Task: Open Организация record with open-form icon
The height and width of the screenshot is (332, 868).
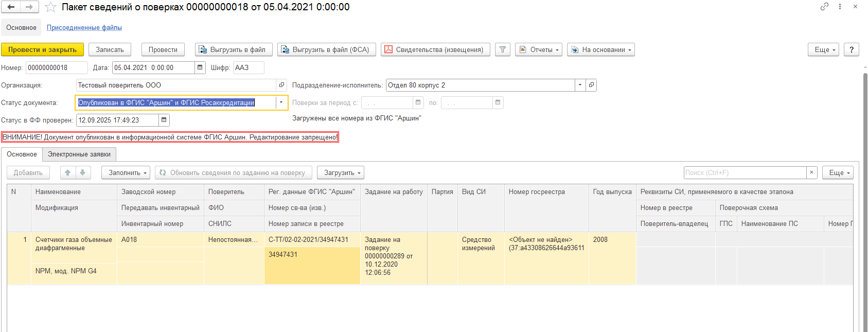Action: point(282,85)
